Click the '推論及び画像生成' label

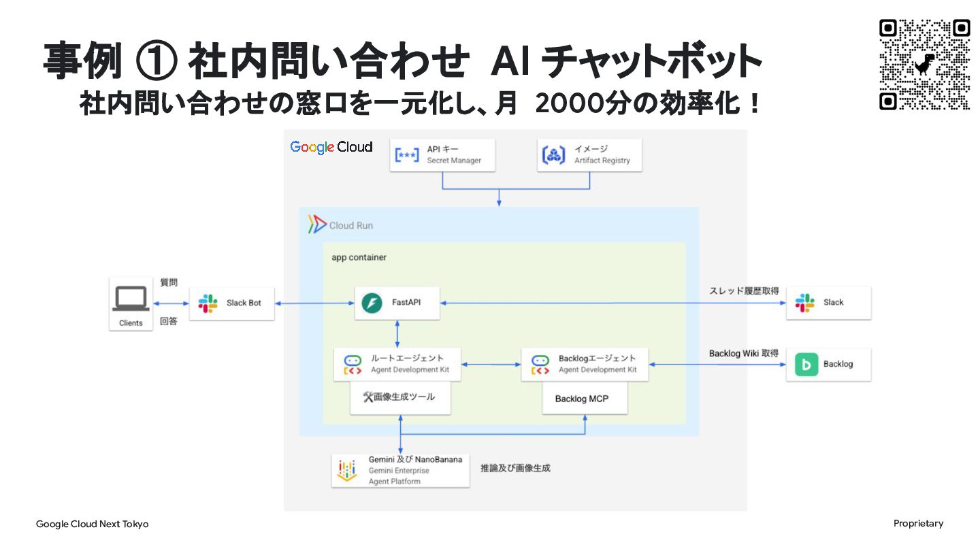(515, 468)
